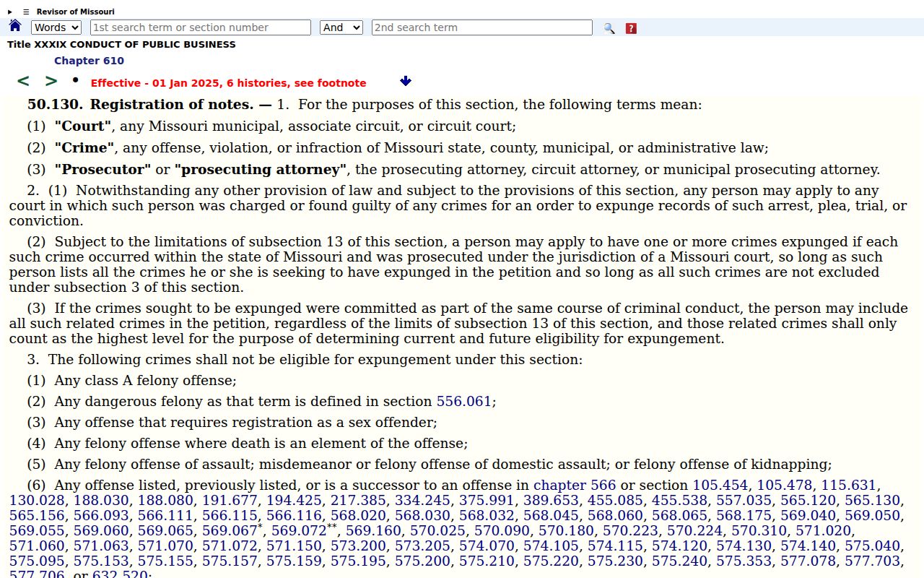Image resolution: width=924 pixels, height=578 pixels.
Task: Open the And operator dropdown
Action: (341, 27)
